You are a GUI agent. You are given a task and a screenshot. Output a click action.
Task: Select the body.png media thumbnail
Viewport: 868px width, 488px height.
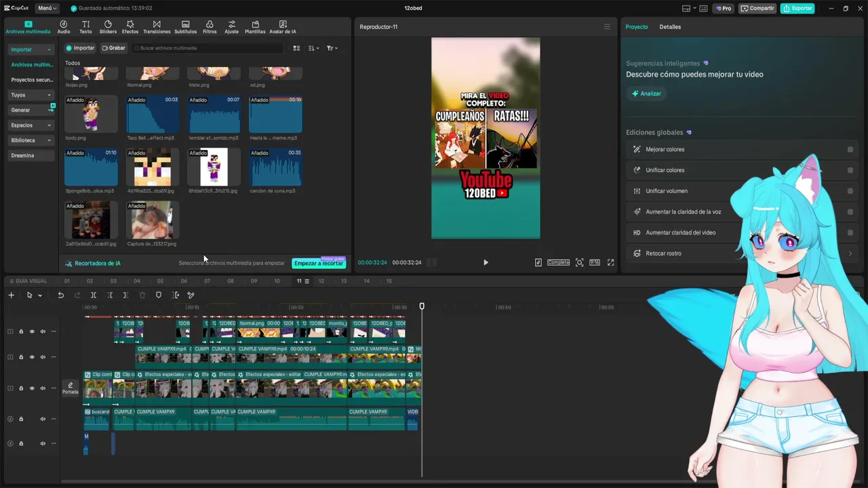click(91, 114)
